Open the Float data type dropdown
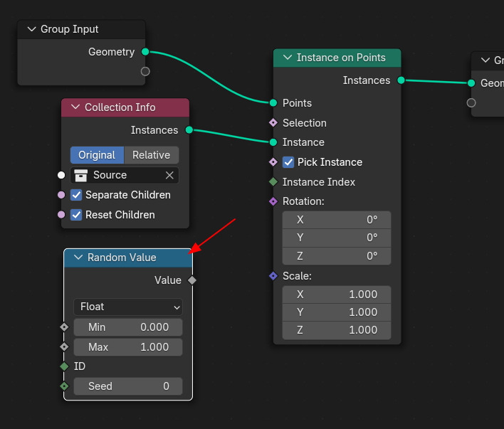Viewport: 504px width, 429px height. coord(128,307)
